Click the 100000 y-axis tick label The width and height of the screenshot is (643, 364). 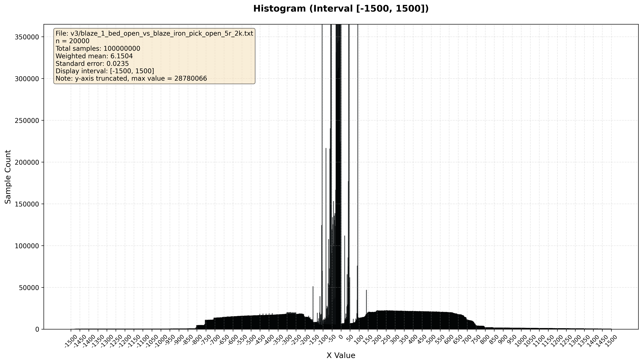[27, 246]
